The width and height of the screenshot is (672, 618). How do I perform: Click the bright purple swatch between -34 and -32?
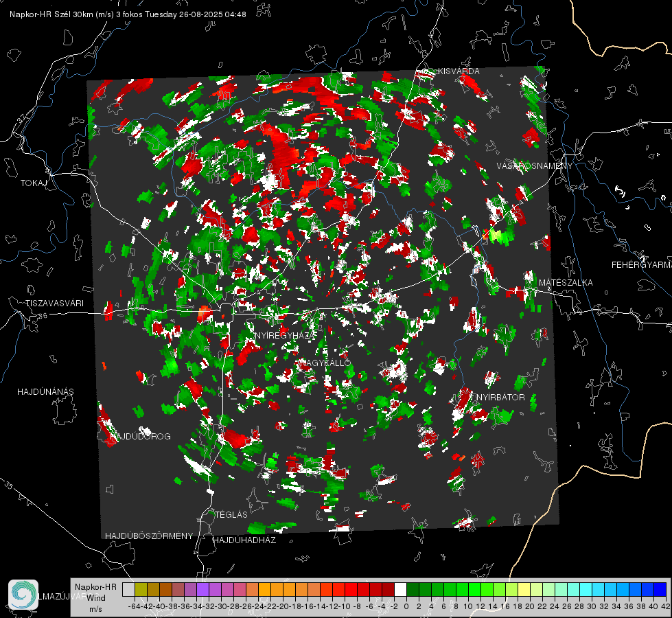coord(203,590)
